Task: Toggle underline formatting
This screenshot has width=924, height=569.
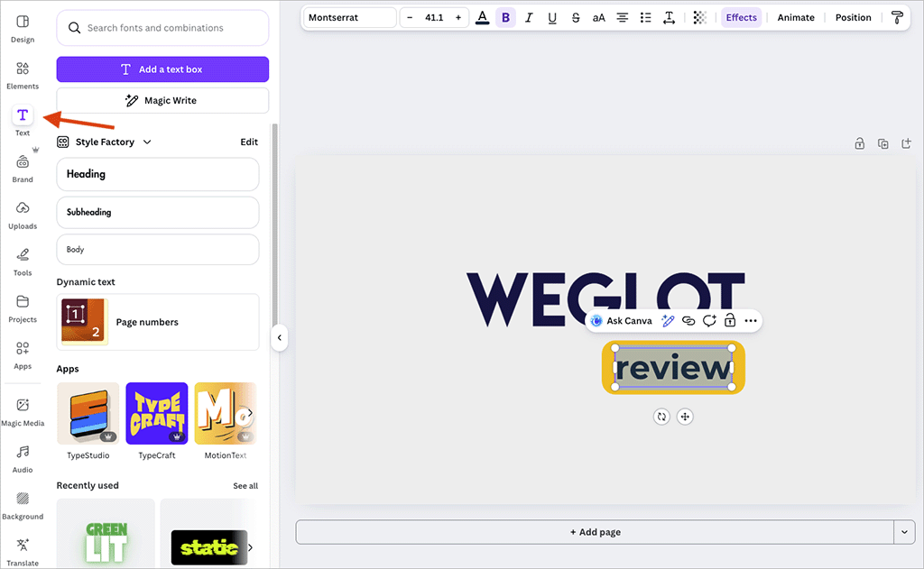Action: tap(552, 18)
